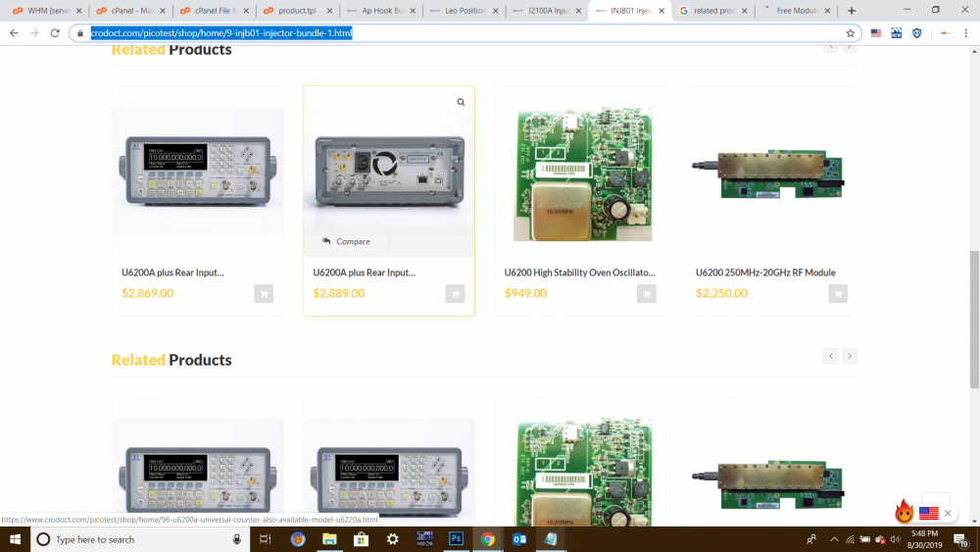Open the US flag browser extension
The height and width of the screenshot is (552, 980).
(875, 33)
